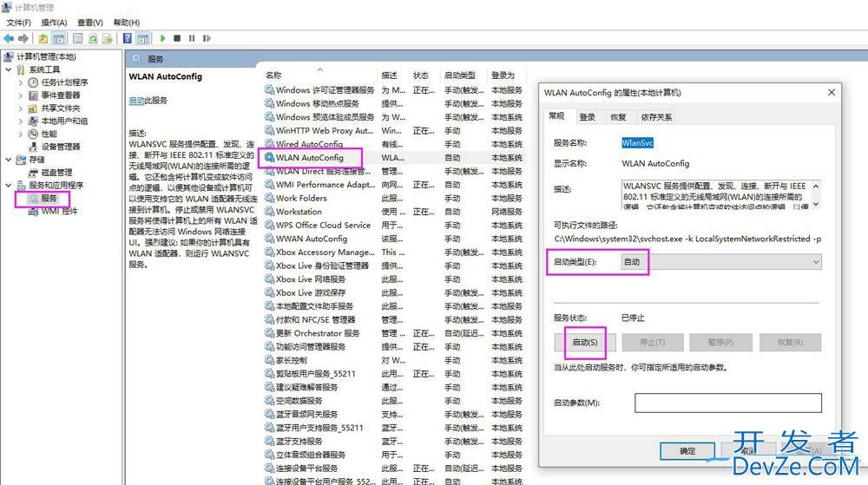The image size is (868, 485).
Task: Collapse the 系统工具 tree node
Action: (x=9, y=69)
